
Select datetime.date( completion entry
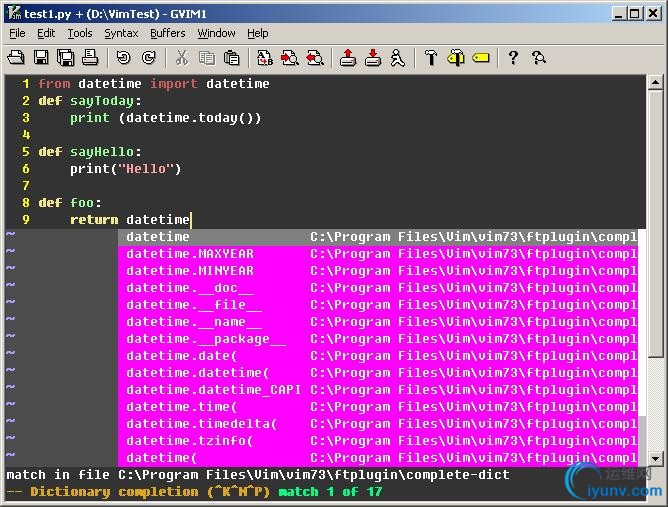[378, 356]
